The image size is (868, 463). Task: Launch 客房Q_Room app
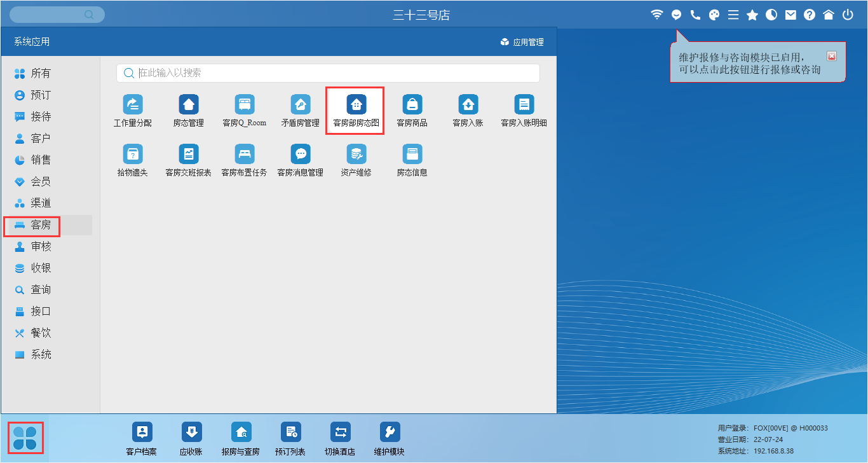pyautogui.click(x=245, y=111)
